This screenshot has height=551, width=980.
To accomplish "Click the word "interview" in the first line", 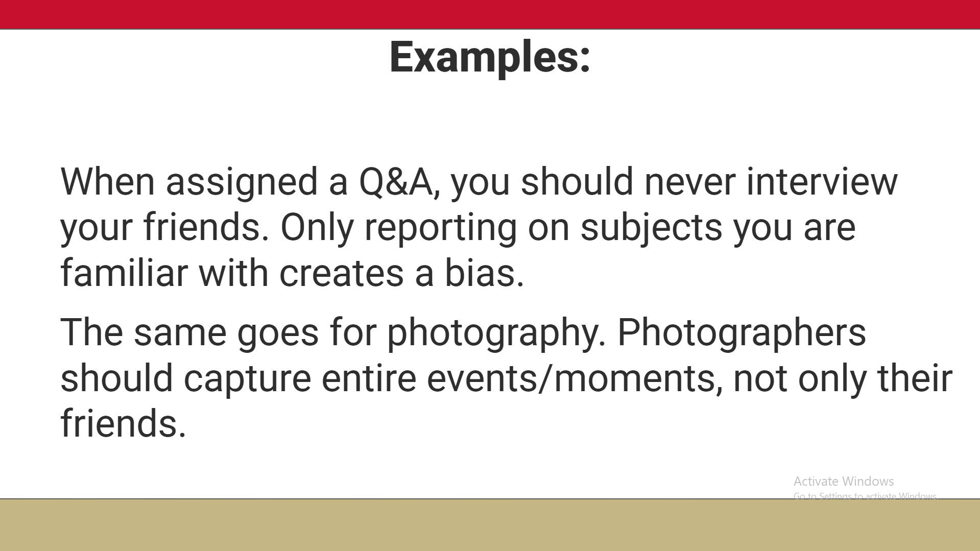I will point(821,182).
